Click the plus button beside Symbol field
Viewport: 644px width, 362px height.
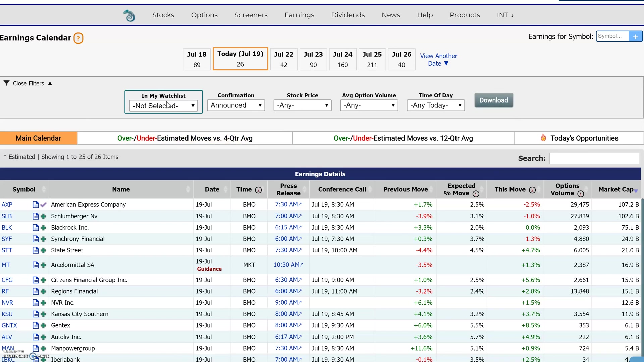click(x=635, y=36)
